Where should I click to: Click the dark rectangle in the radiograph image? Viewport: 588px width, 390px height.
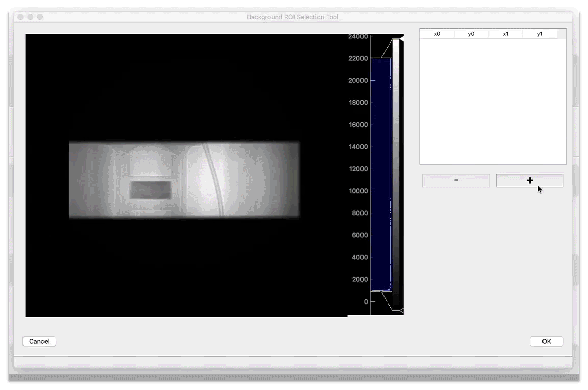(150, 190)
